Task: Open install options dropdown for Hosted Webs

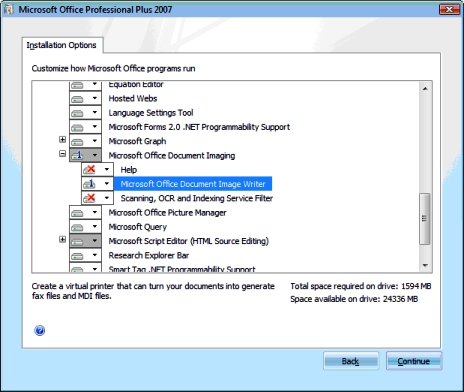Action: [x=95, y=98]
